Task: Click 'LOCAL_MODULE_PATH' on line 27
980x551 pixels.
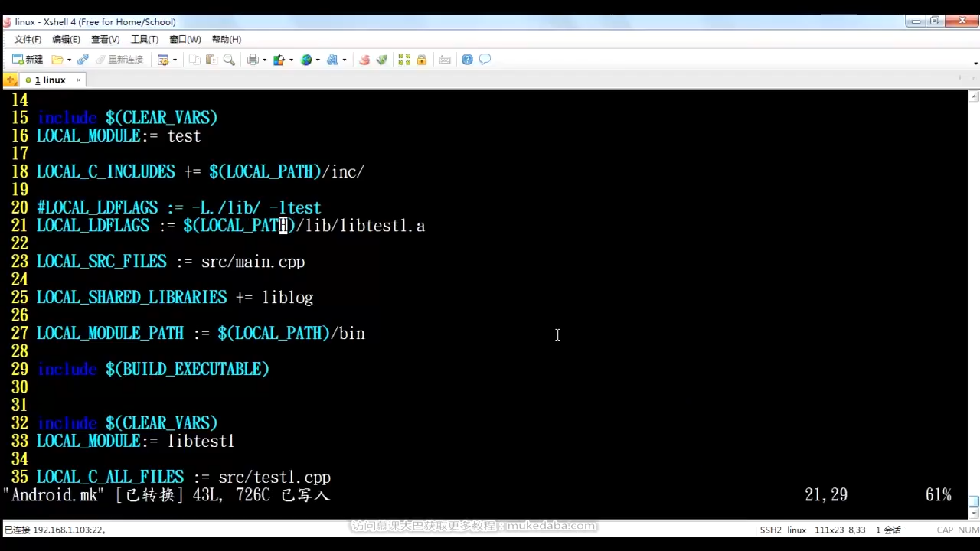Action: tap(110, 334)
